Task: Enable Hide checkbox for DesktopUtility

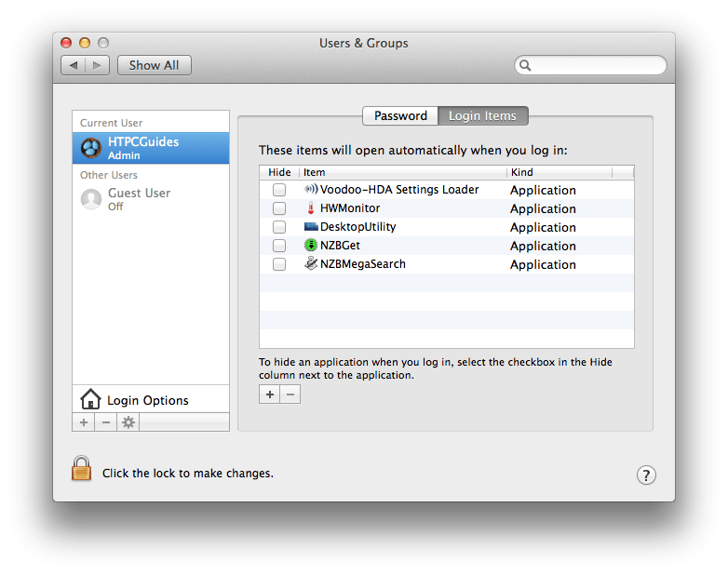Action: (279, 227)
